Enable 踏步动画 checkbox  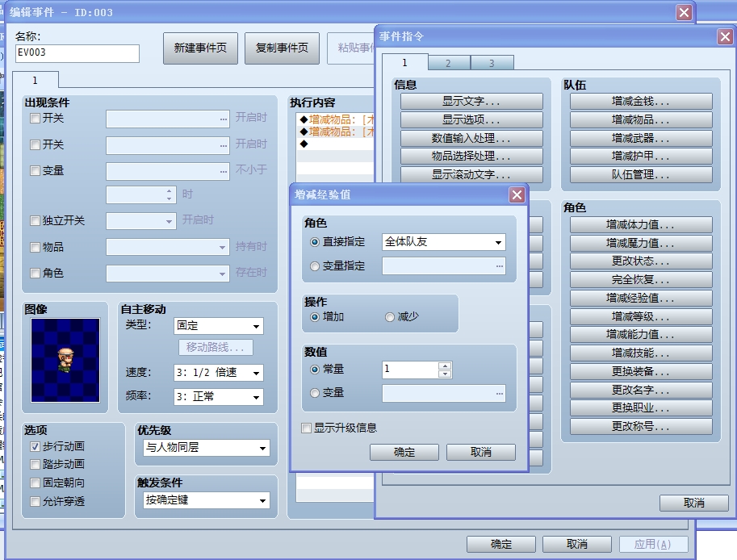pos(35,464)
